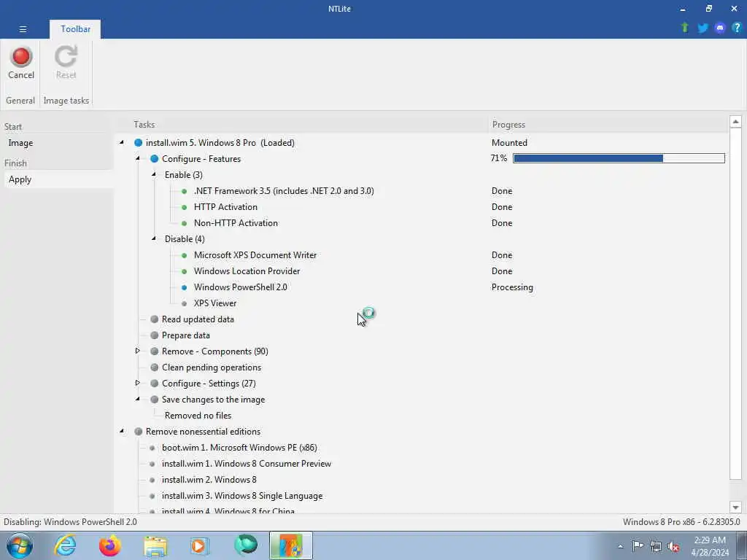Click the blue dot beside Configure - Features
Image resolution: width=747 pixels, height=560 pixels.
tap(155, 158)
